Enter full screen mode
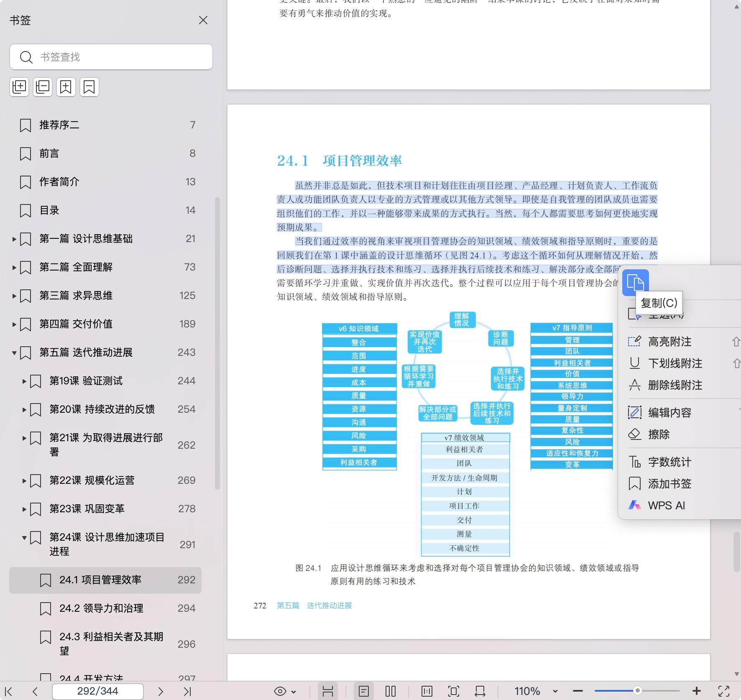This screenshot has height=700, width=741. tap(724, 692)
